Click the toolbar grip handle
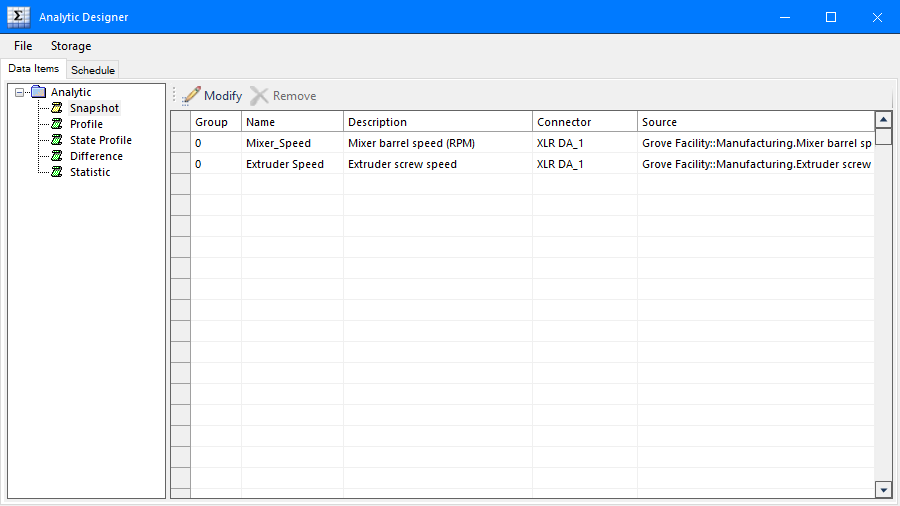Screen dimensions: 900x506 click(174, 95)
